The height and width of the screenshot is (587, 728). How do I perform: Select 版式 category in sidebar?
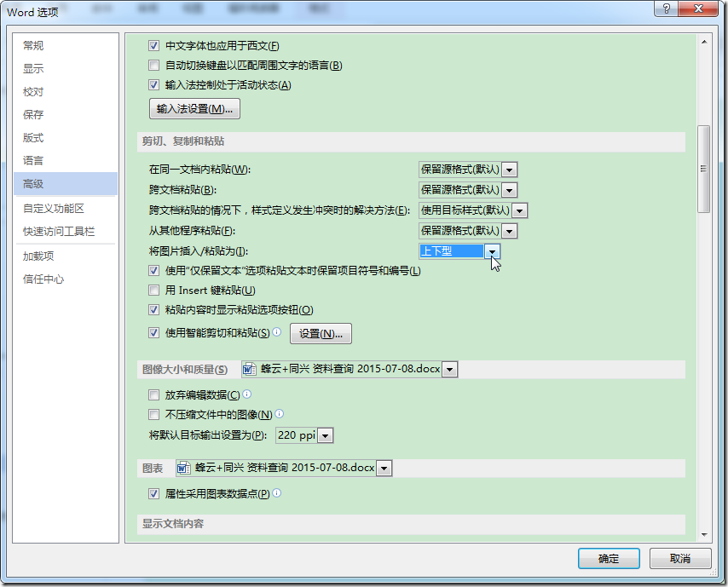click(x=66, y=138)
